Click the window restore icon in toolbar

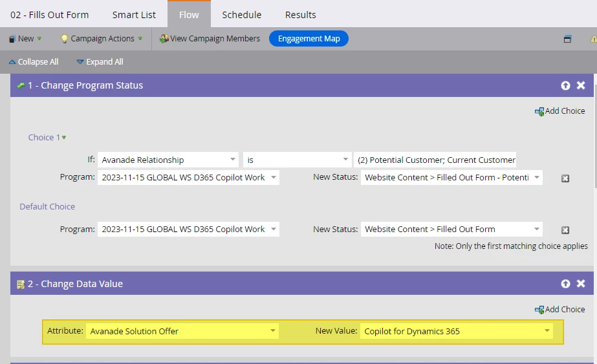coord(568,39)
